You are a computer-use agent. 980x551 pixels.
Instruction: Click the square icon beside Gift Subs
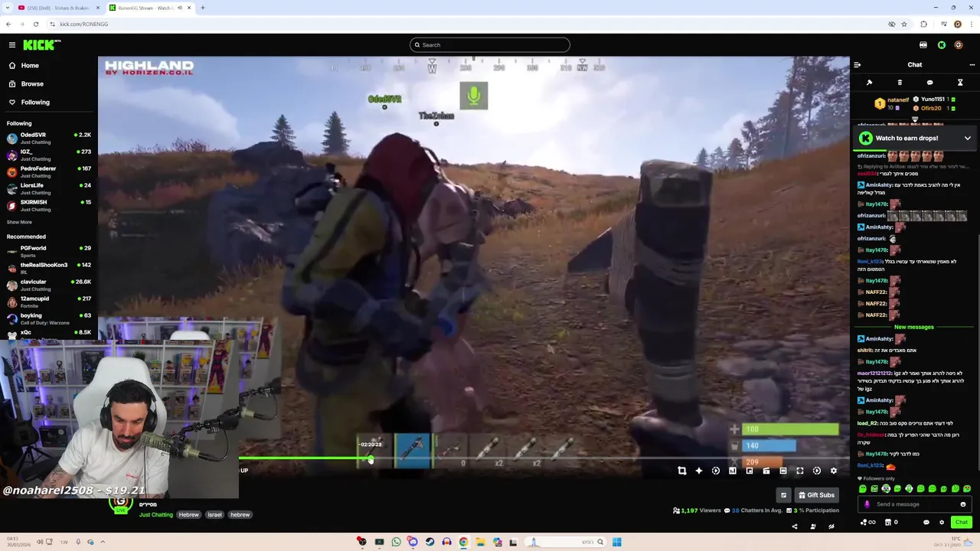(783, 495)
